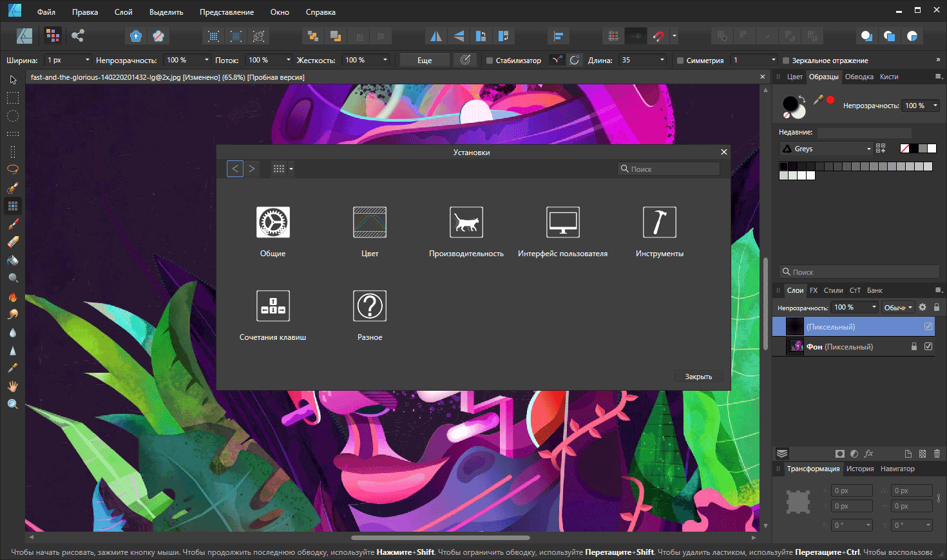
Task: Delete layer using trash icon
Action: 937,454
